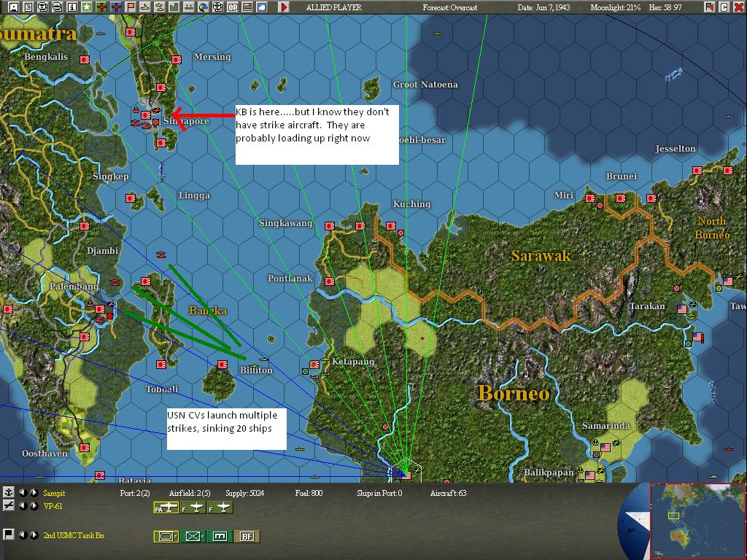Click Japanese base flag at Singapore
The width and height of the screenshot is (747, 560).
[x=146, y=114]
